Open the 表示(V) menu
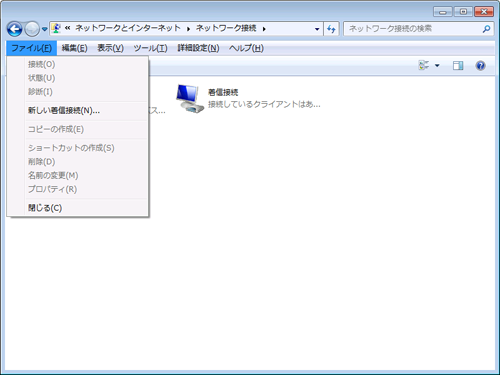 (110, 48)
